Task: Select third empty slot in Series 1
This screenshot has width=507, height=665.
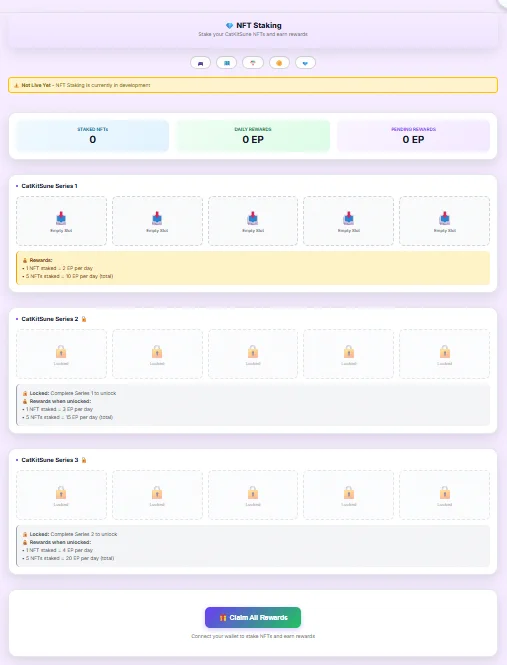Action: [x=253, y=221]
